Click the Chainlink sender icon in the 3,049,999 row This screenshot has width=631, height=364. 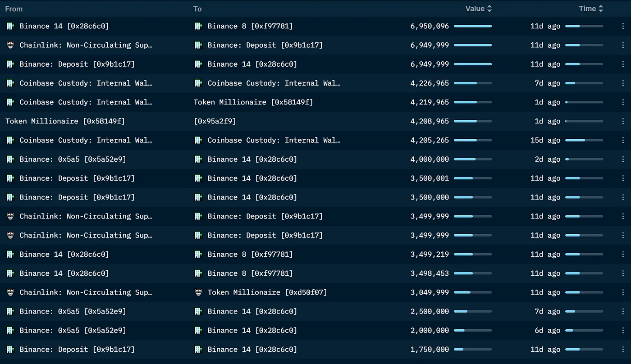[10, 292]
